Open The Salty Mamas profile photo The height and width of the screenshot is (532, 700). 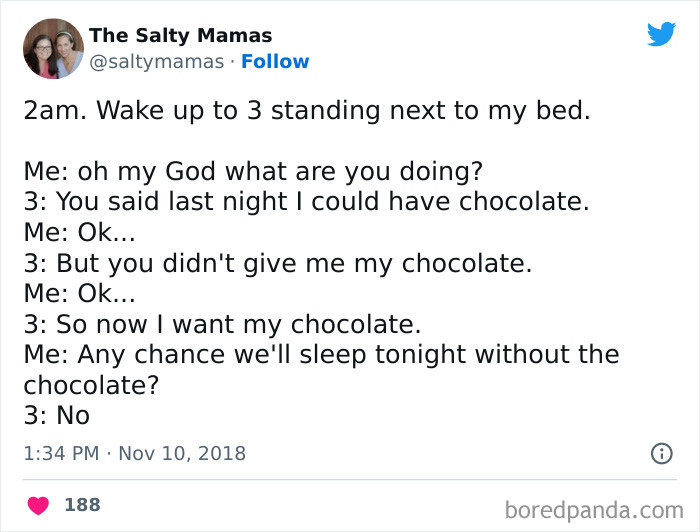53,48
